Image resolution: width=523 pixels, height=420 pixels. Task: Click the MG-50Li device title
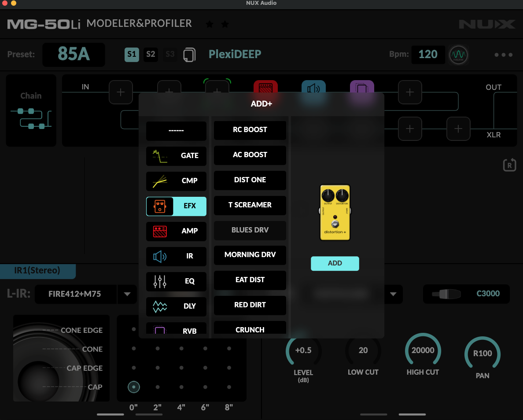point(44,24)
